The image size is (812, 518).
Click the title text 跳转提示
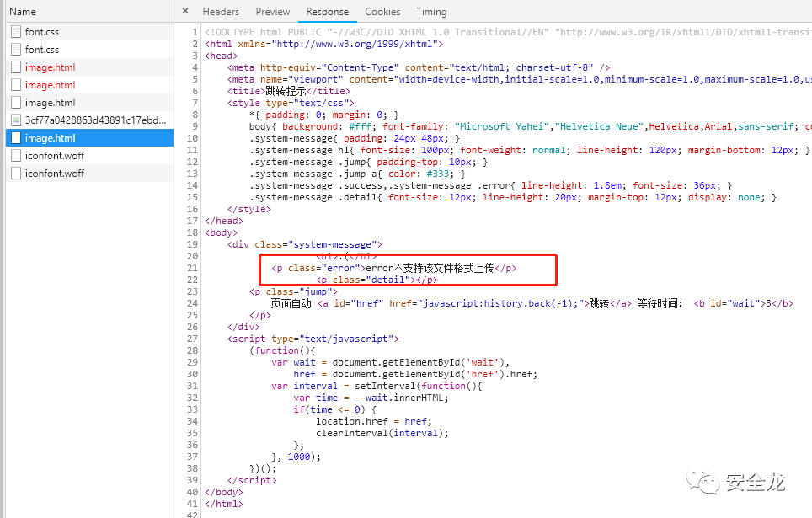[x=286, y=91]
